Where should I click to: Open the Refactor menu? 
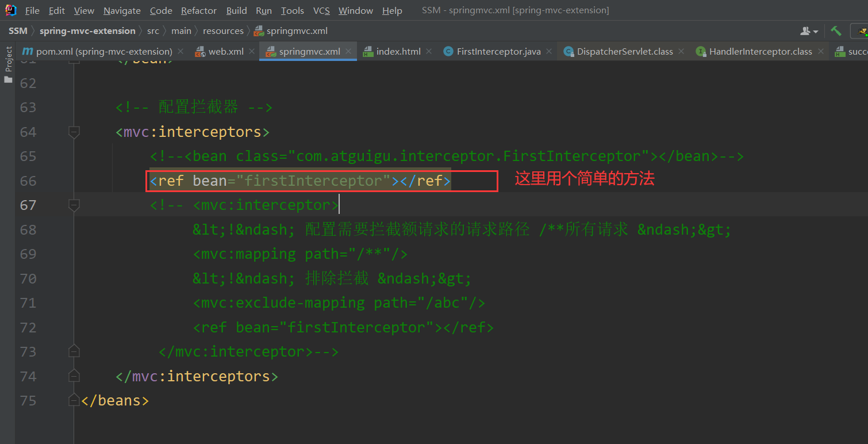click(199, 10)
